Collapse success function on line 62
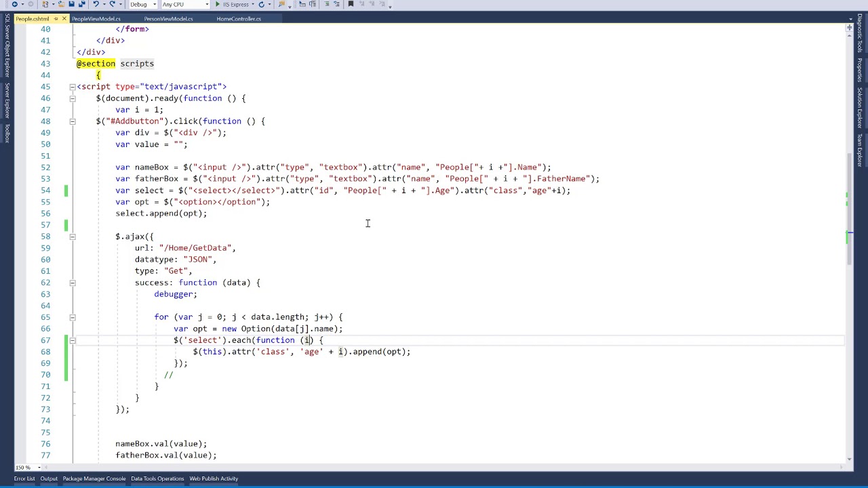Viewport: 868px width, 488px height. coord(72,283)
